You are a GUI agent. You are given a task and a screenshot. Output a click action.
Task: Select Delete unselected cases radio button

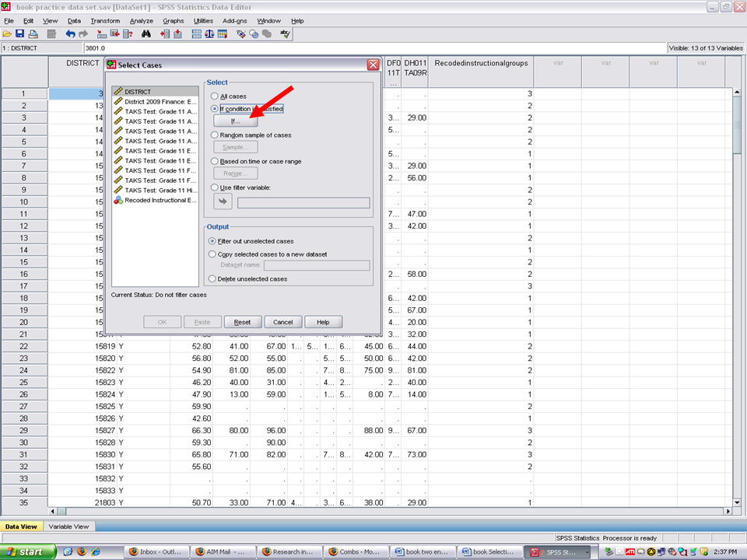point(213,278)
